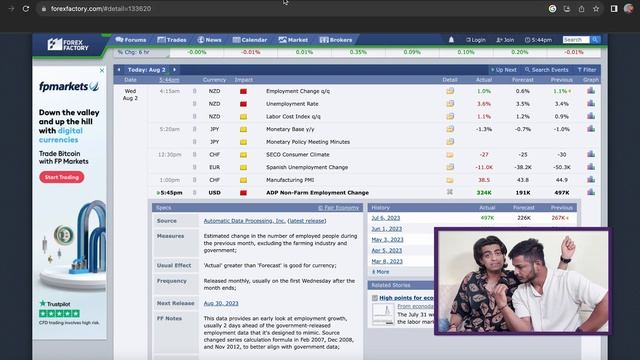Screen dimensions: 640x360
Task: Open graph for Labor Cost Index q/q
Action: tap(591, 116)
